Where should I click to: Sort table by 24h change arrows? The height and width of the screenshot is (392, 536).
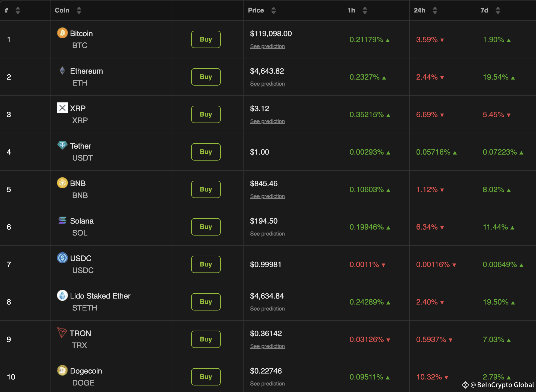coord(435,10)
